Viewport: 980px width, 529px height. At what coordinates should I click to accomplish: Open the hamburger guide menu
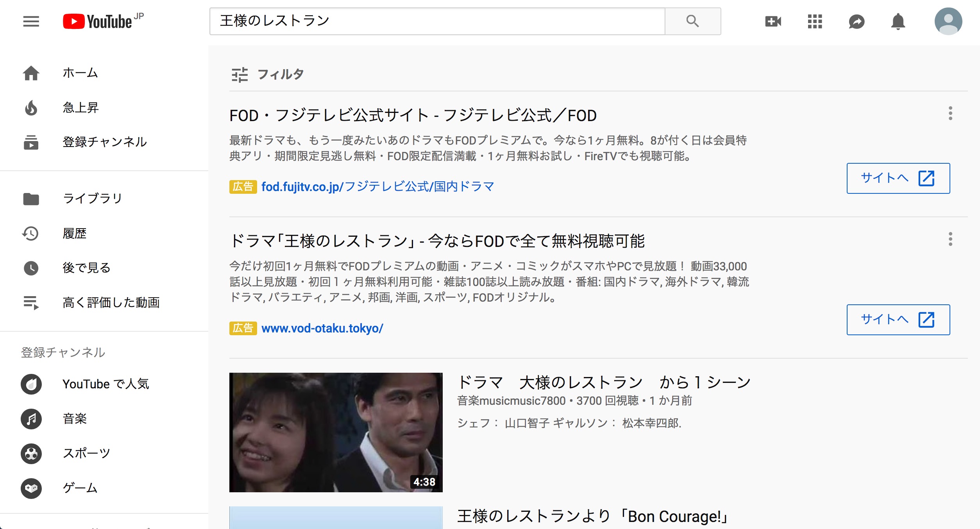pos(31,21)
